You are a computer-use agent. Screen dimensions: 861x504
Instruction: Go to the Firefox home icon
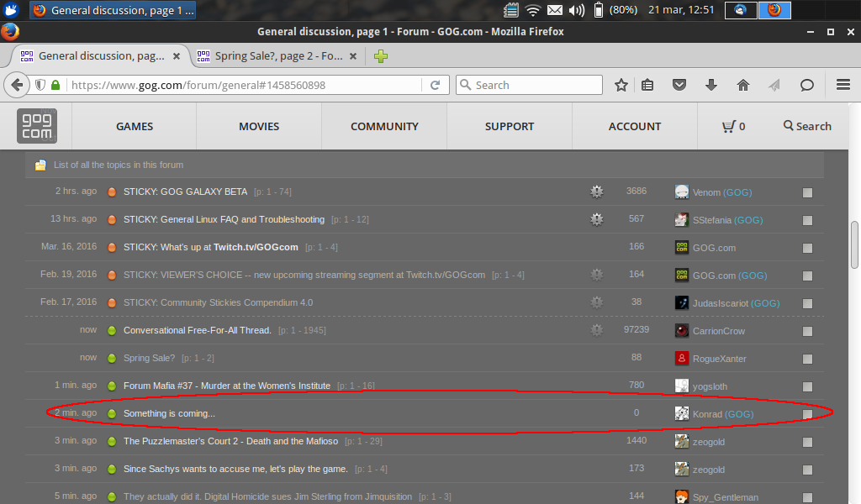coord(743,85)
